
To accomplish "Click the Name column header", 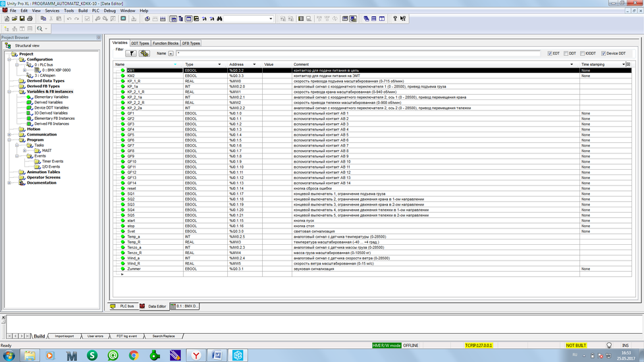I will (148, 65).
